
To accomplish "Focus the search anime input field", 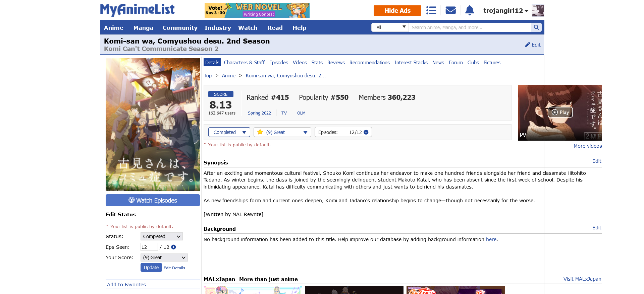I will click(x=470, y=27).
